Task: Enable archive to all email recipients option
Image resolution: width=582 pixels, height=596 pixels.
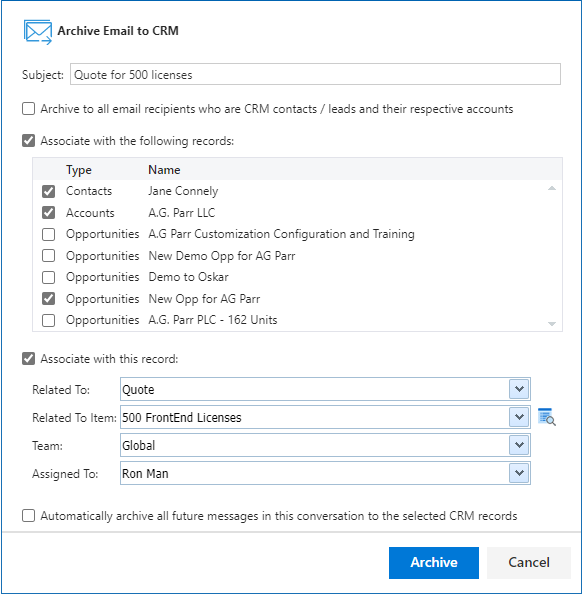Action: 29,109
